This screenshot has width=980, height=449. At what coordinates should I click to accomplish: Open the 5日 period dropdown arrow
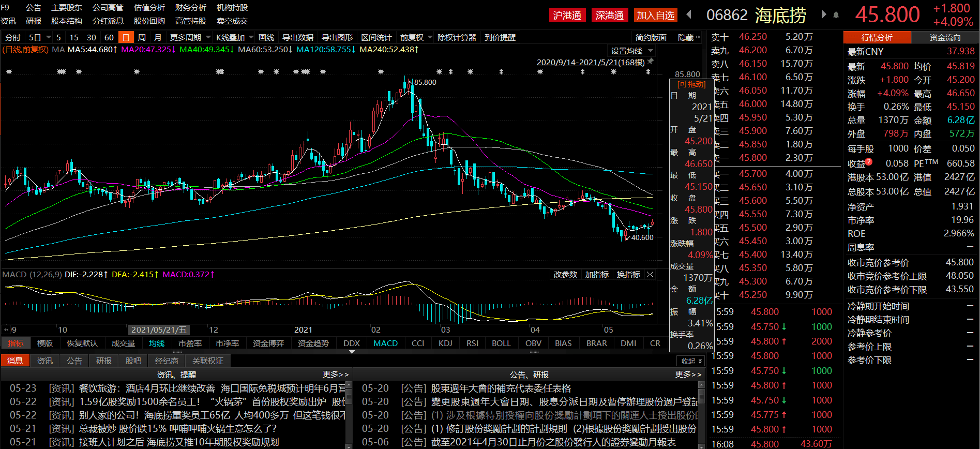point(48,37)
